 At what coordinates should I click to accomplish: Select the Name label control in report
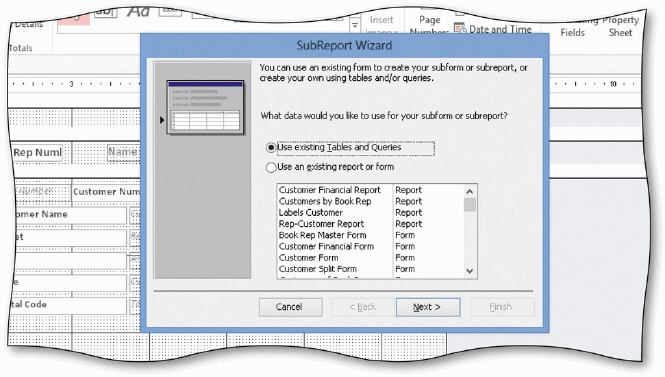pos(123,152)
